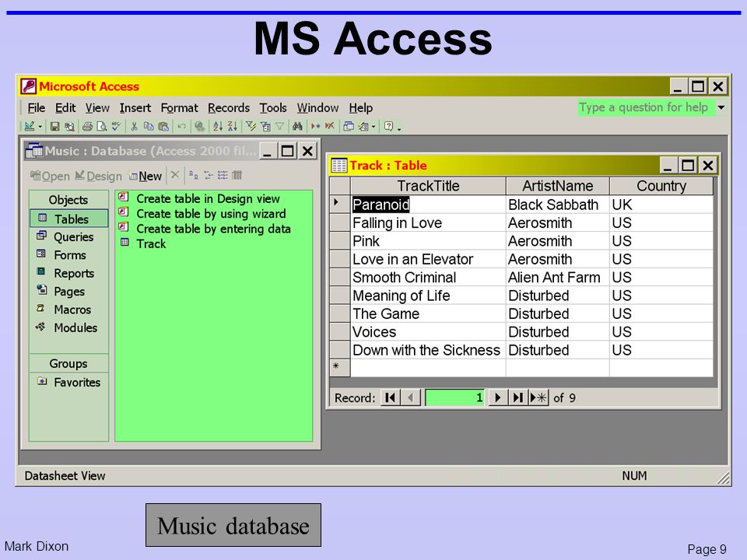Click the Copy icon
The height and width of the screenshot is (560, 747).
149,126
